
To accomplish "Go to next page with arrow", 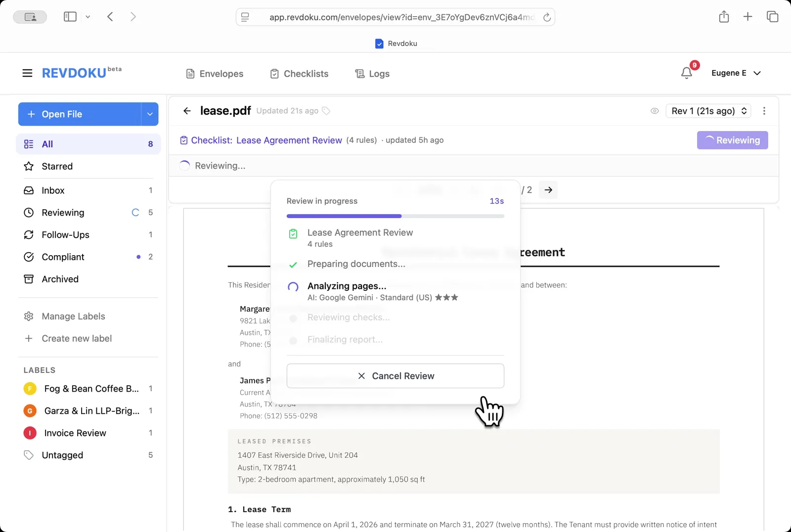I will point(548,190).
